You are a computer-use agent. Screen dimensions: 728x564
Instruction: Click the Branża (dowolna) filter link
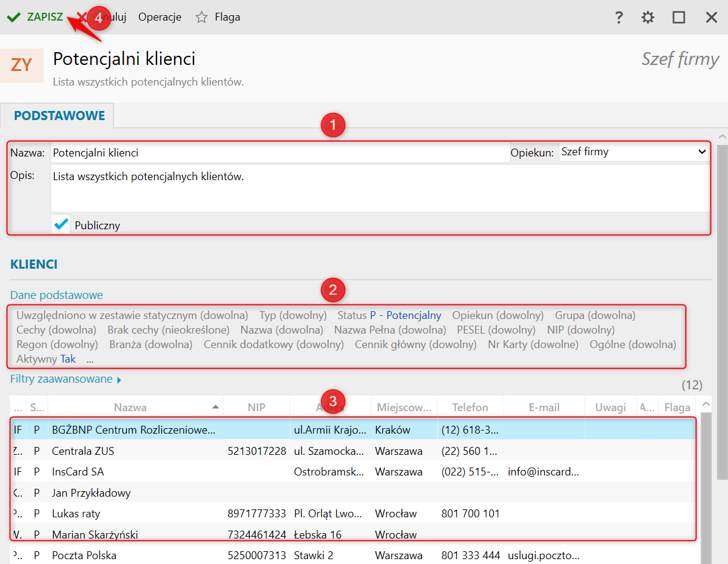pos(150,344)
